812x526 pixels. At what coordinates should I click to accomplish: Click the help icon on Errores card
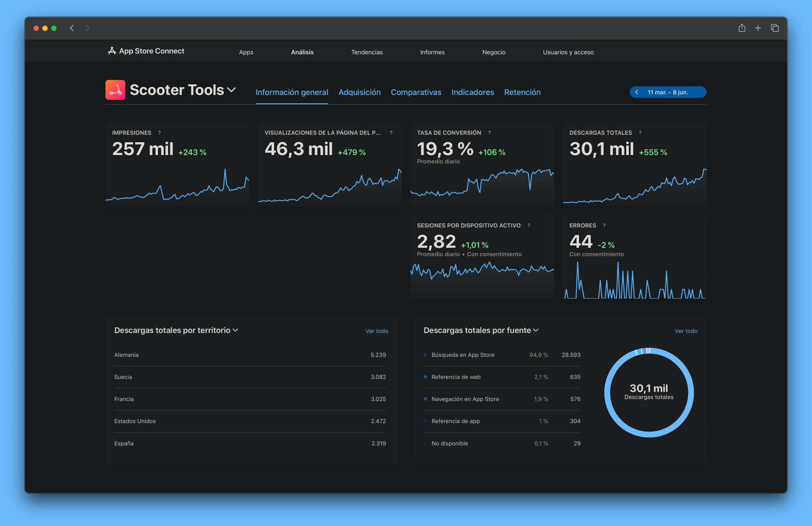pyautogui.click(x=604, y=225)
